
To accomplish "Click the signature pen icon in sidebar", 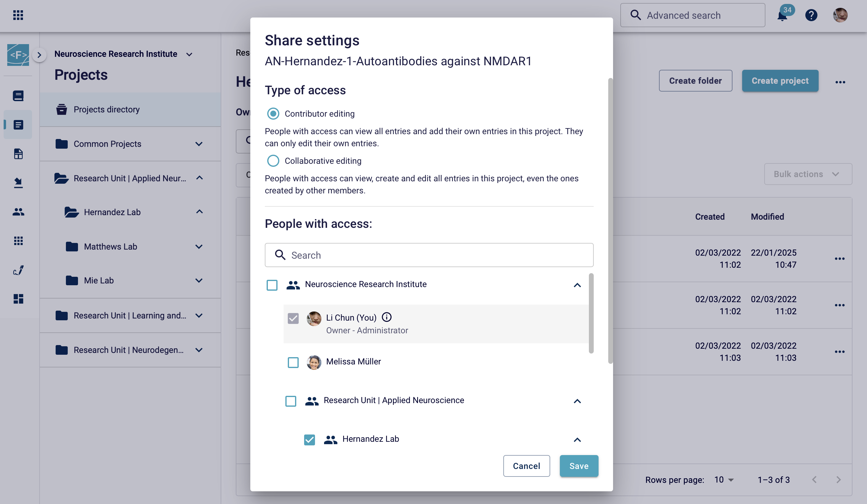I will click(x=18, y=270).
